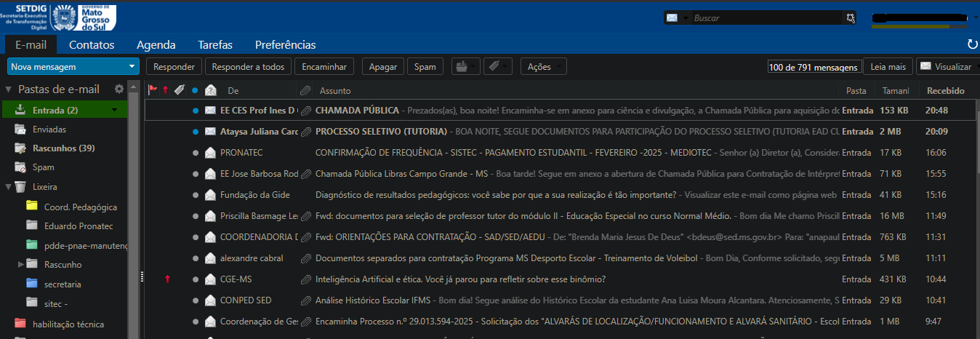Click the Leia mais button
980x339 pixels.
point(888,67)
